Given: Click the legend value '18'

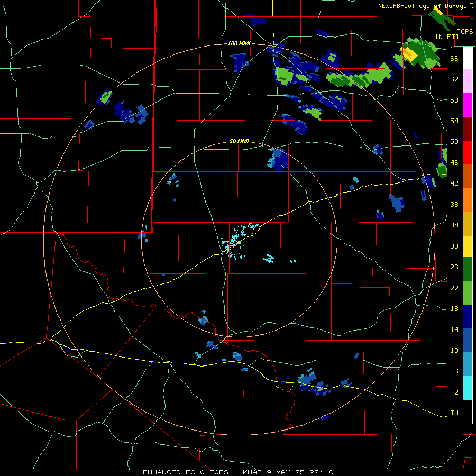Looking at the screenshot, I should pos(454,309).
